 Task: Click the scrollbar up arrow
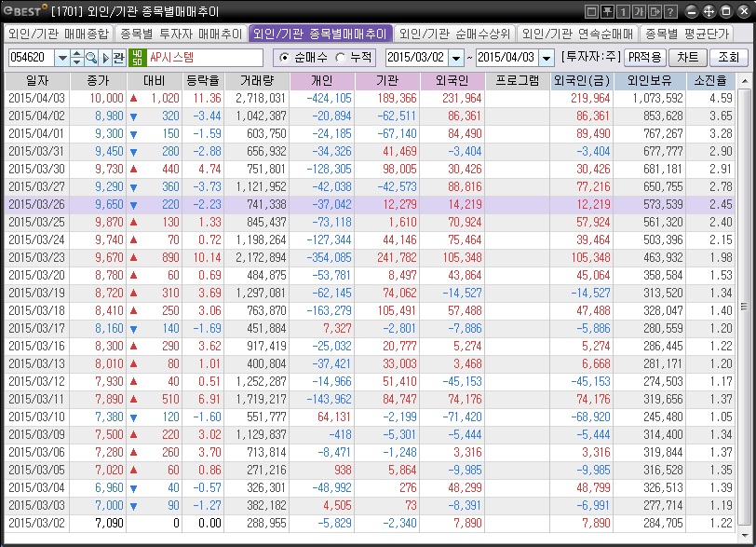click(x=745, y=80)
